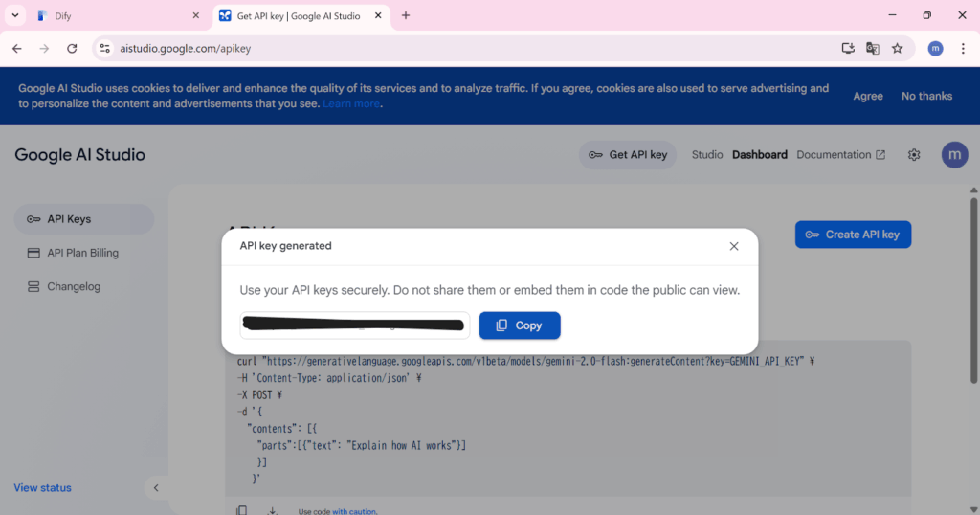Close the API key generated dialog
The width and height of the screenshot is (980, 515).
(x=734, y=246)
